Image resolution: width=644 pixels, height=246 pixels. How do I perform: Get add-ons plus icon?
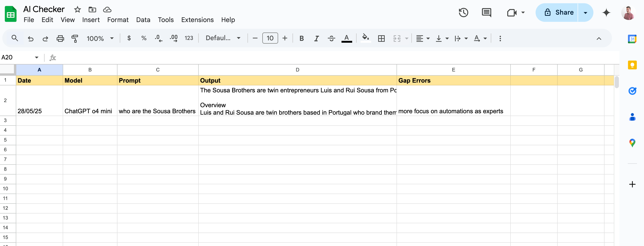[x=632, y=184]
